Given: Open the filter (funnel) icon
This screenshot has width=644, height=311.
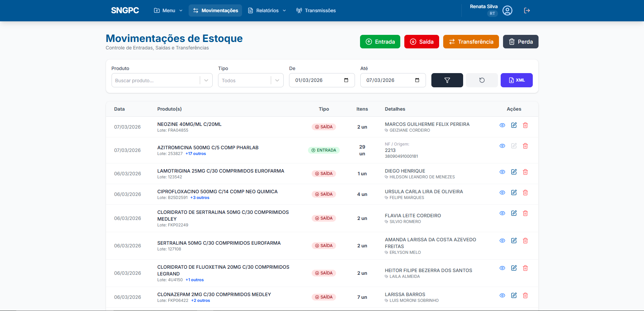Looking at the screenshot, I should tap(447, 80).
